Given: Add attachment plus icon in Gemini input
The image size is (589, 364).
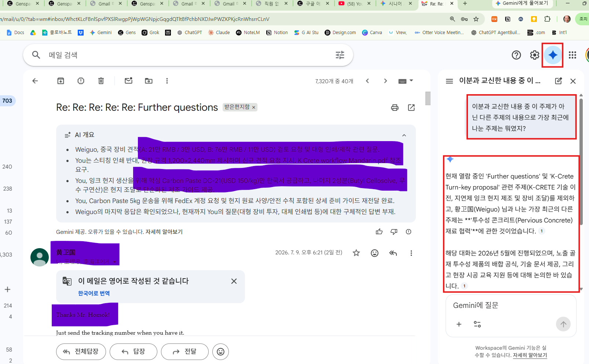Looking at the screenshot, I should click(x=459, y=324).
